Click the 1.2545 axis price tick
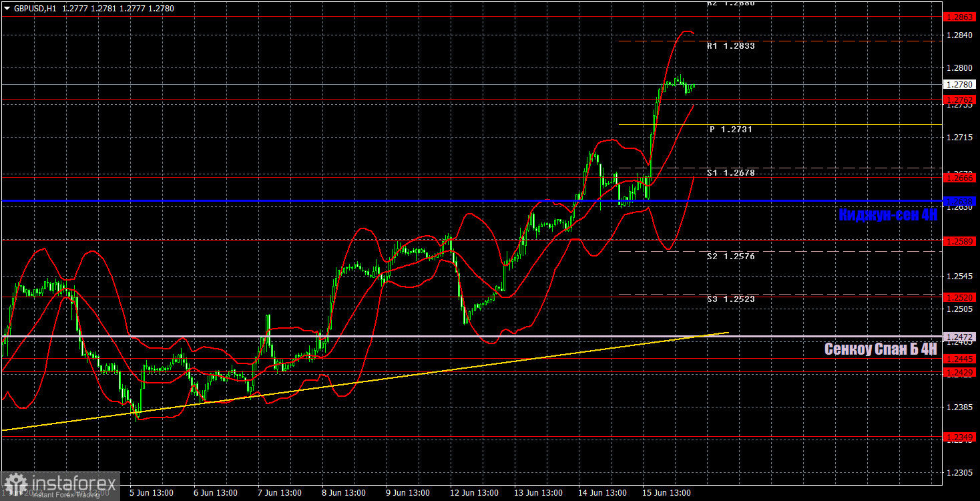The height and width of the screenshot is (501, 980). (x=959, y=277)
